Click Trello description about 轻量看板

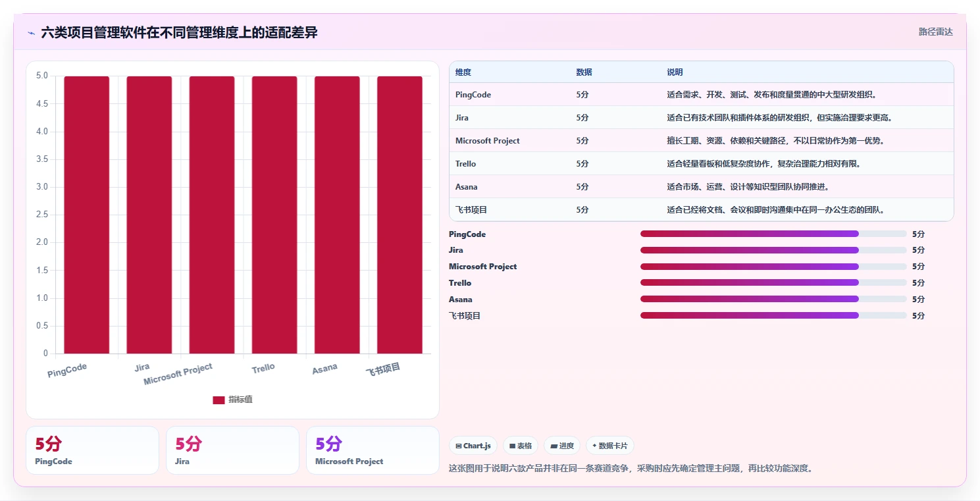click(x=763, y=164)
